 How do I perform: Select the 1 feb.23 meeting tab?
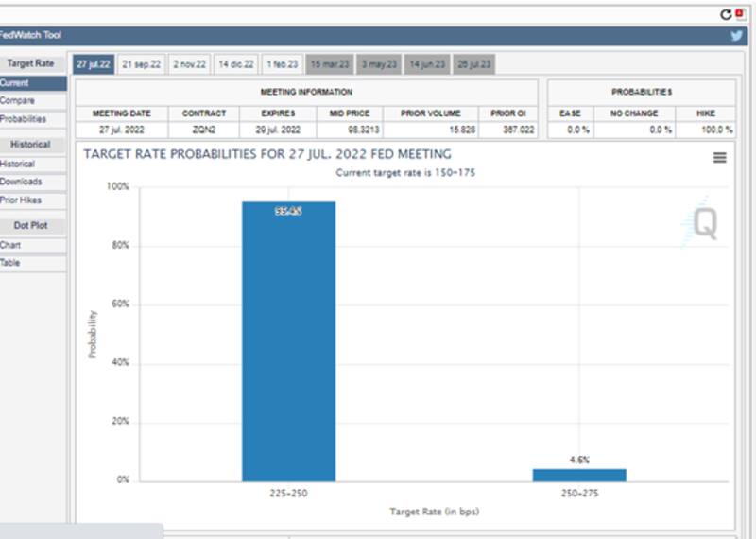point(283,64)
